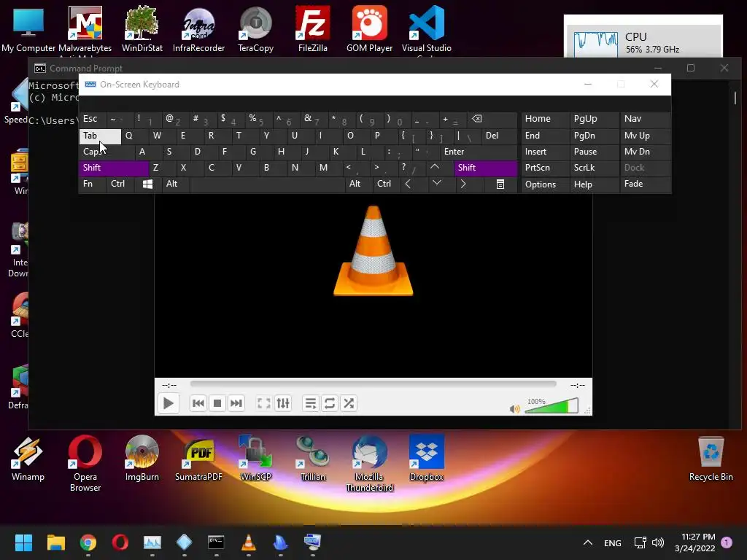Mute VLC with speaker icon
Screen dimensions: 747x560
[514, 408]
